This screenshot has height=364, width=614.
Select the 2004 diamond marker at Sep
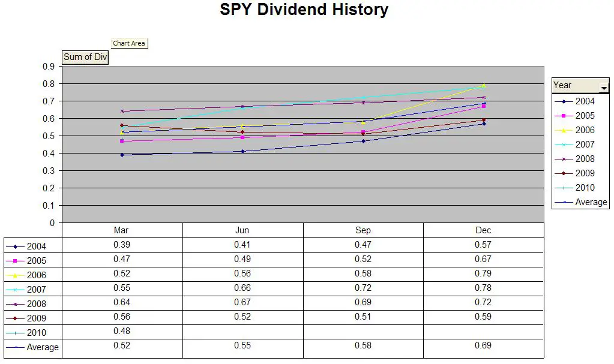[x=363, y=142]
